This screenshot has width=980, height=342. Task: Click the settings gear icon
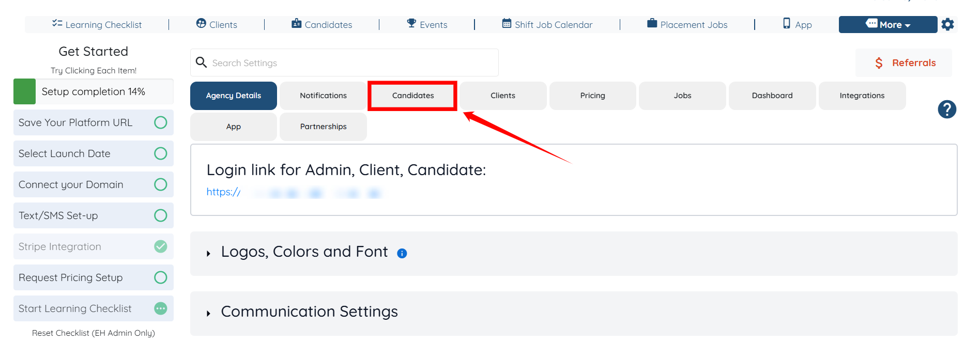[x=947, y=24]
